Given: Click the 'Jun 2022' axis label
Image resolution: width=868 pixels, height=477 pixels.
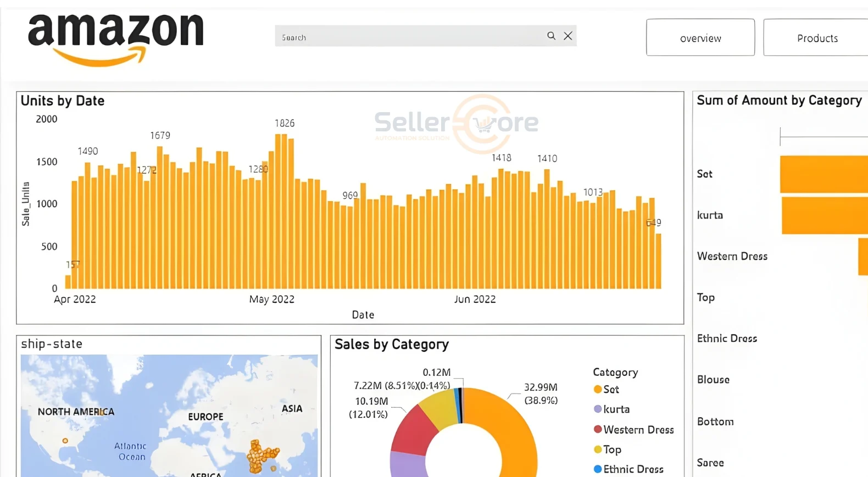Looking at the screenshot, I should pyautogui.click(x=475, y=299).
